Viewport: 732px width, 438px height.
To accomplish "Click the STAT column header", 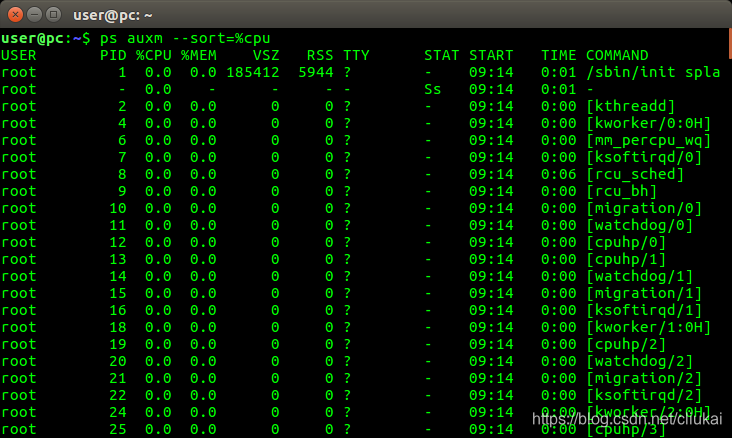I will pos(442,56).
